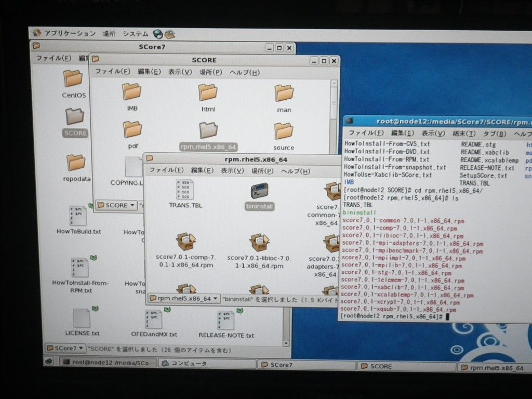
Task: Open ファイル(F) menu in SCore7 window
Action: coord(54,58)
